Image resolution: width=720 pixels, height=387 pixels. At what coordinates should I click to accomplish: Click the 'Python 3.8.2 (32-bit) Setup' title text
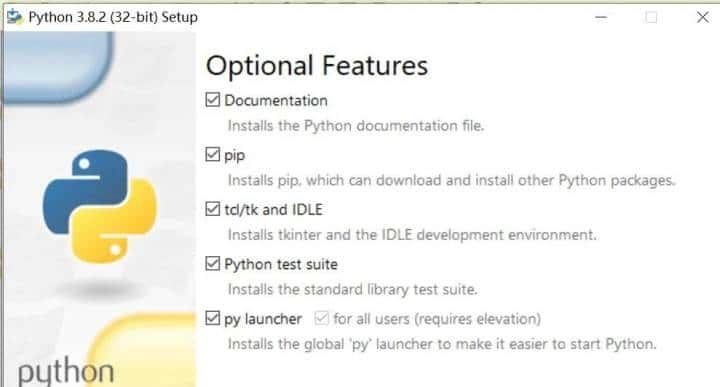[x=113, y=17]
